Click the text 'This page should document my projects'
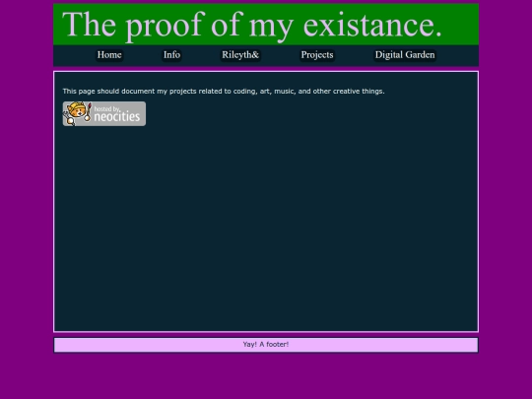The width and height of the screenshot is (532, 399). click(x=130, y=92)
